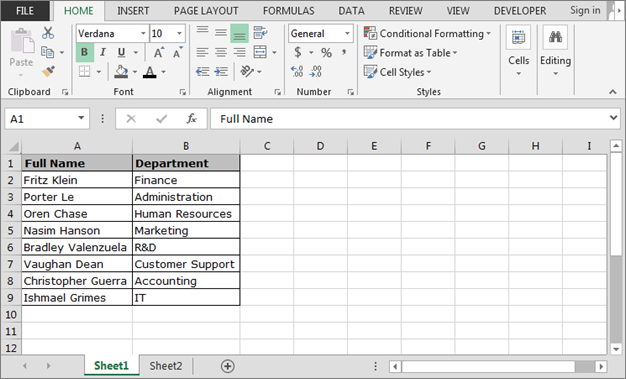Switch to the REVIEW tab

[406, 11]
